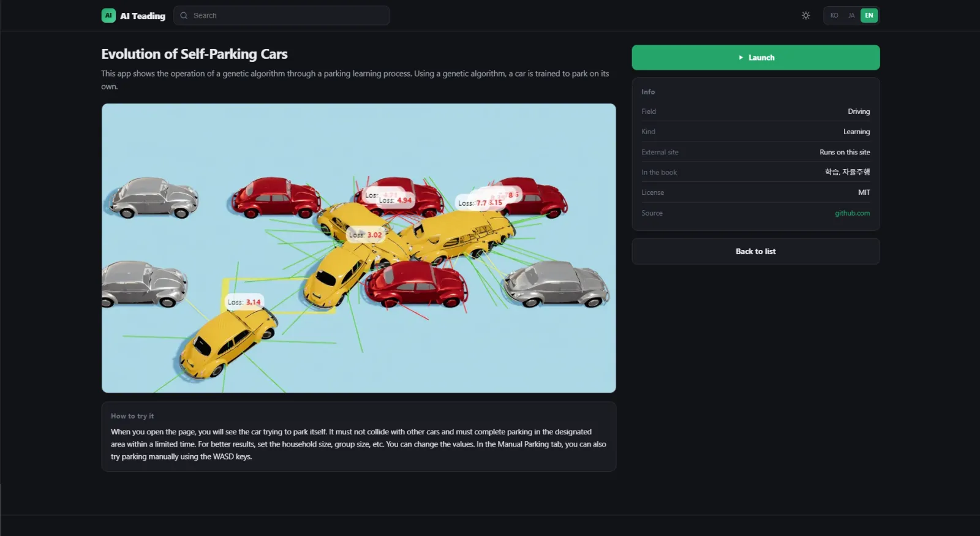Click the 'External site' row label
Image resolution: width=980 pixels, height=536 pixels.
[x=660, y=152]
